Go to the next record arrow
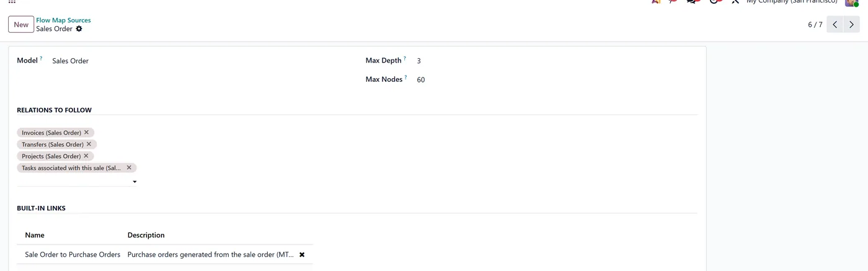868x271 pixels. (852, 25)
